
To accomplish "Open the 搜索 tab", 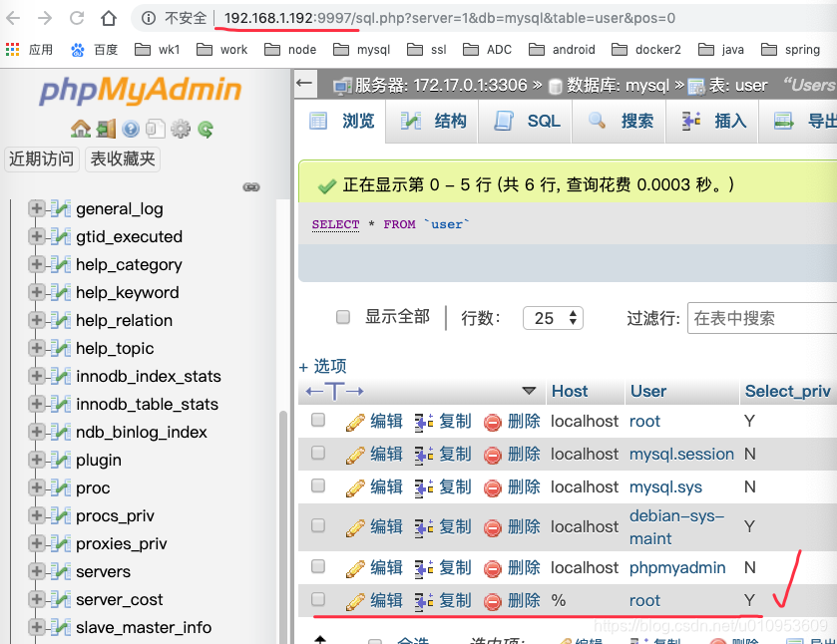I will tap(620, 121).
